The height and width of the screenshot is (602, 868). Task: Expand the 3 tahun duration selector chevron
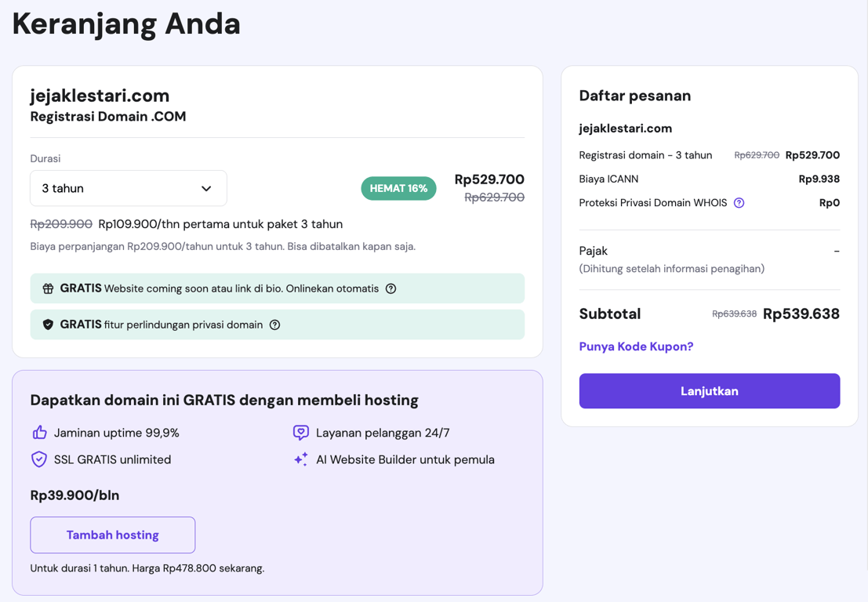coord(206,188)
